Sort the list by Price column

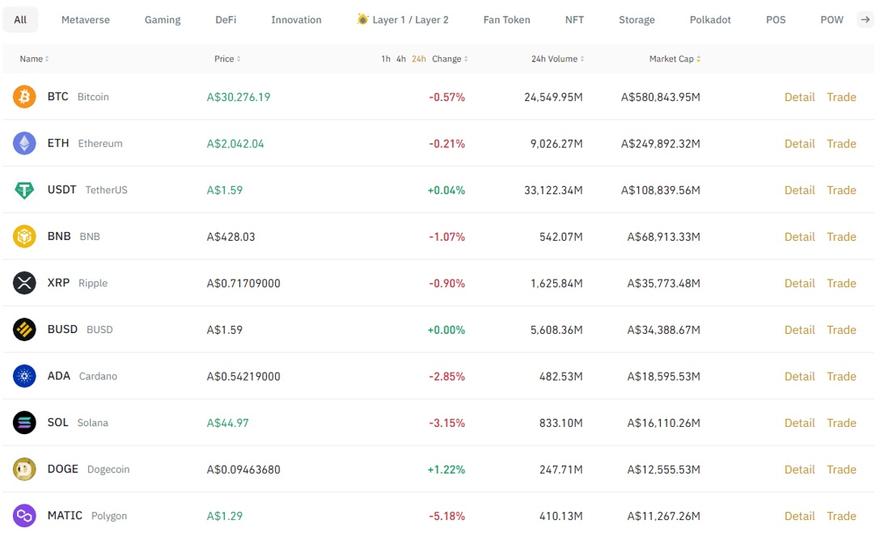click(227, 59)
